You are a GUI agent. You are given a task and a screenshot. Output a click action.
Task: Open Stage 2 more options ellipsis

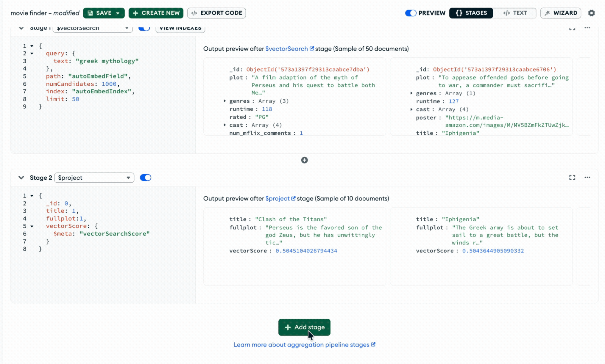tap(587, 178)
